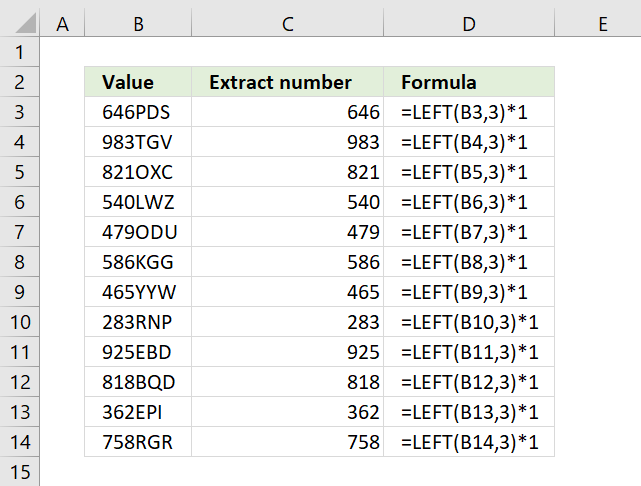Select row 15 header
Screen dimensions: 641x486
(x=19, y=472)
